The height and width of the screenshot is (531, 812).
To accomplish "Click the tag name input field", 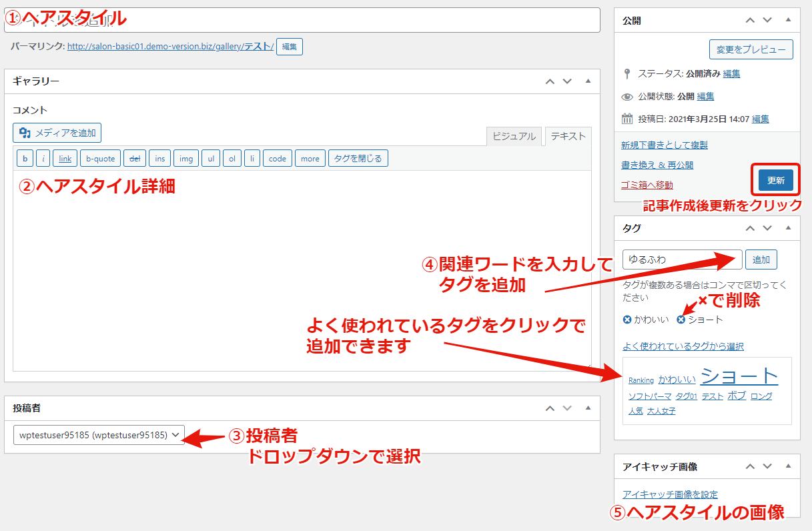I will (682, 259).
